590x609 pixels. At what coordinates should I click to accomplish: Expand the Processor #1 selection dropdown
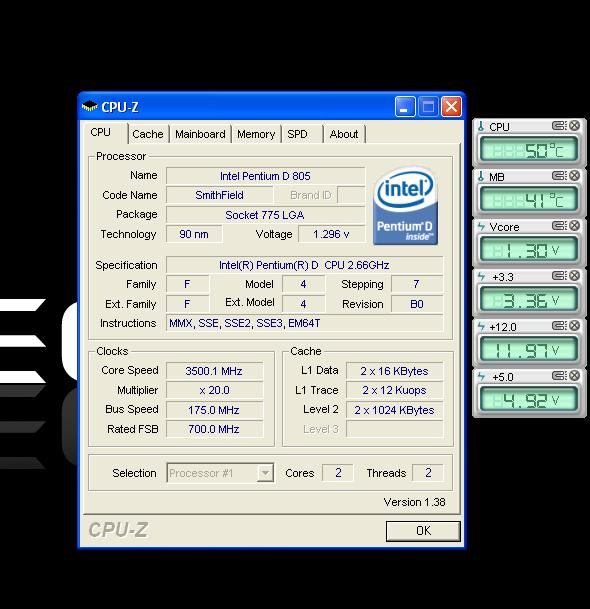click(x=265, y=473)
